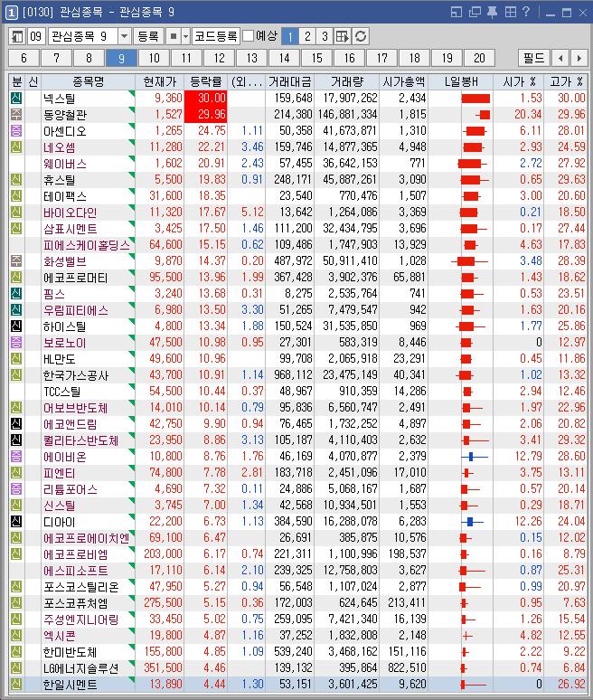
Task: Sort by the 거래량 column header
Action: pos(347,81)
